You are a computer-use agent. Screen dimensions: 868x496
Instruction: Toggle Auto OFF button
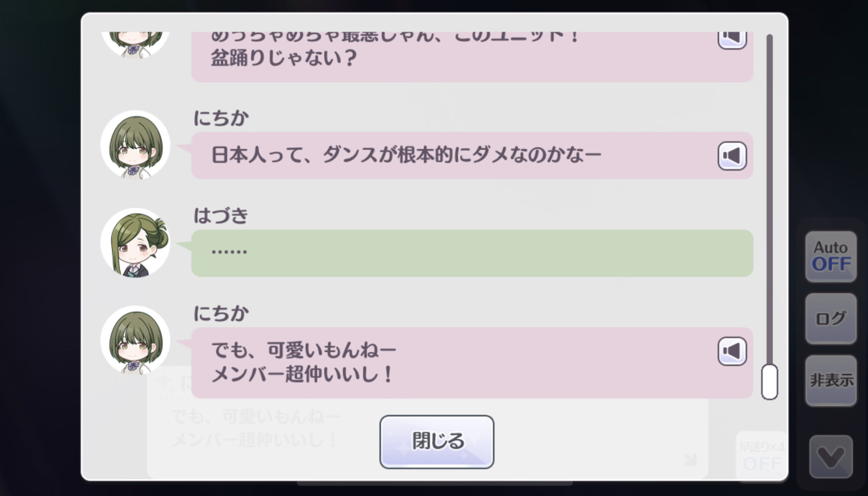(831, 256)
